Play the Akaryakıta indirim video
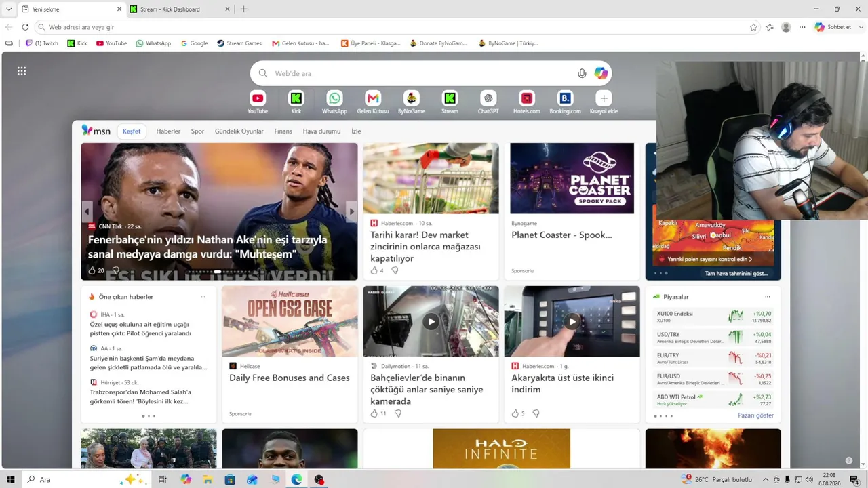 572,322
